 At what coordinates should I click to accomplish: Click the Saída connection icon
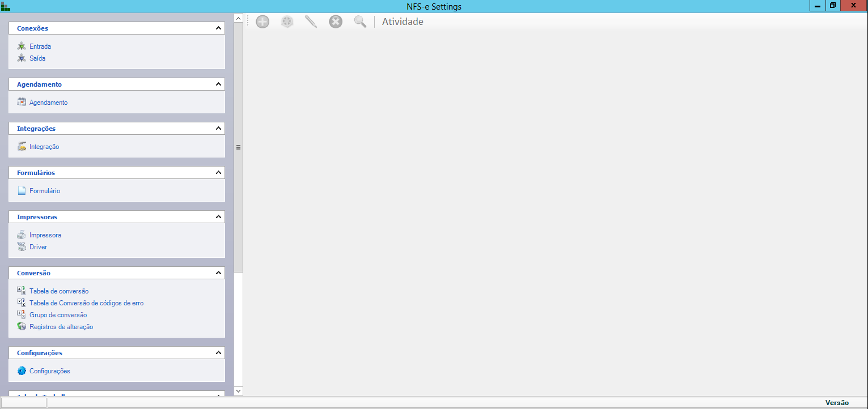pos(22,58)
